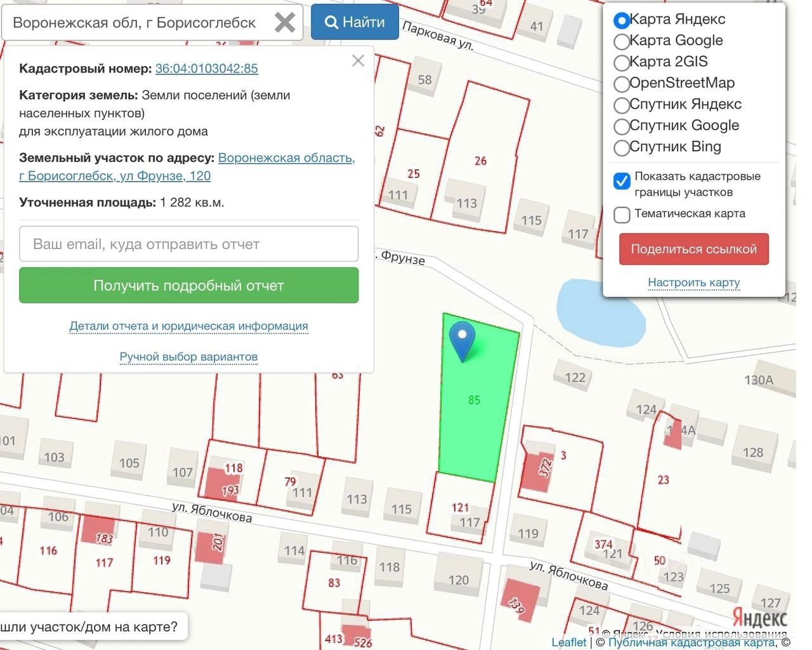Select Карта Яндекс radio button

622,20
